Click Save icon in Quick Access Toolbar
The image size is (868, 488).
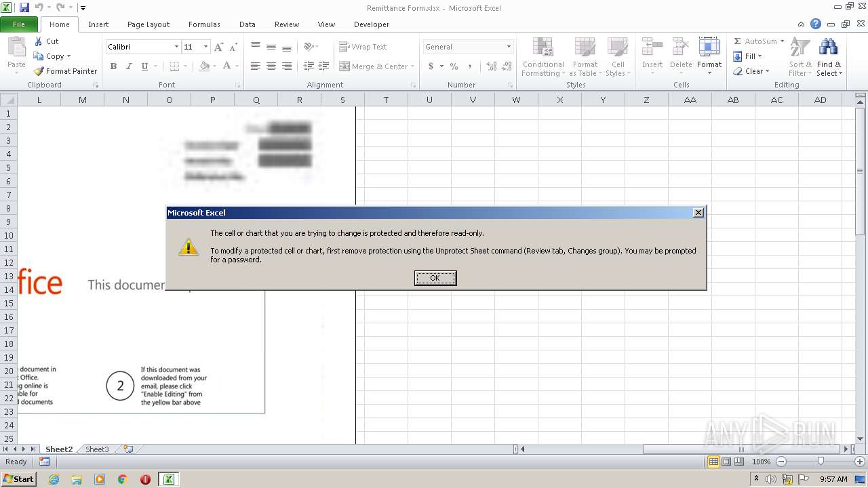(x=24, y=7)
